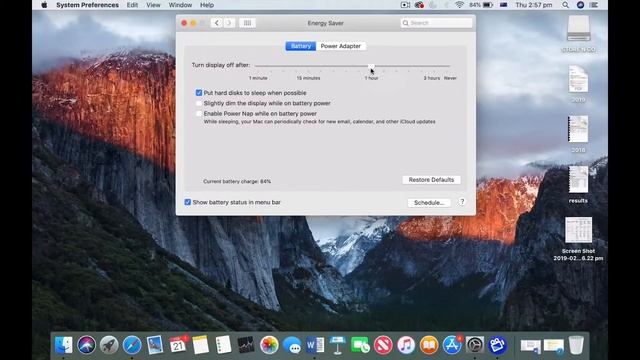Open the orange Books app in Dock
Screen dimensions: 640x360
429,345
